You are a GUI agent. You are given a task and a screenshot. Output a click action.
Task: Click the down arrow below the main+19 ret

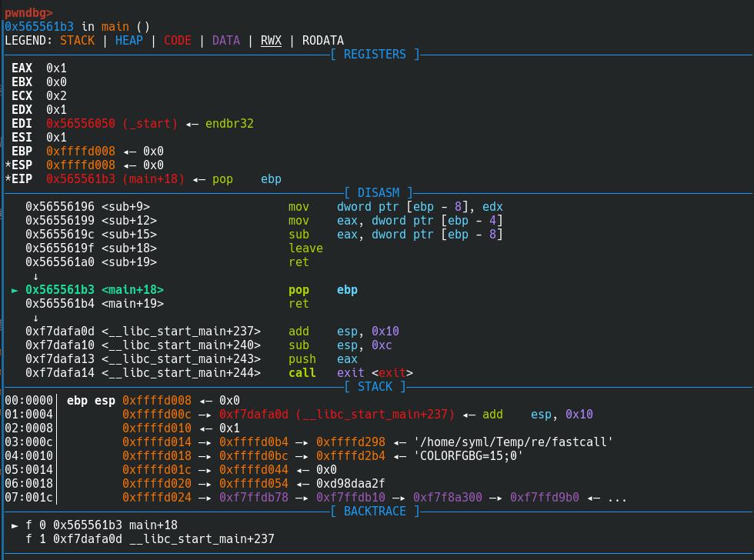pos(35,318)
